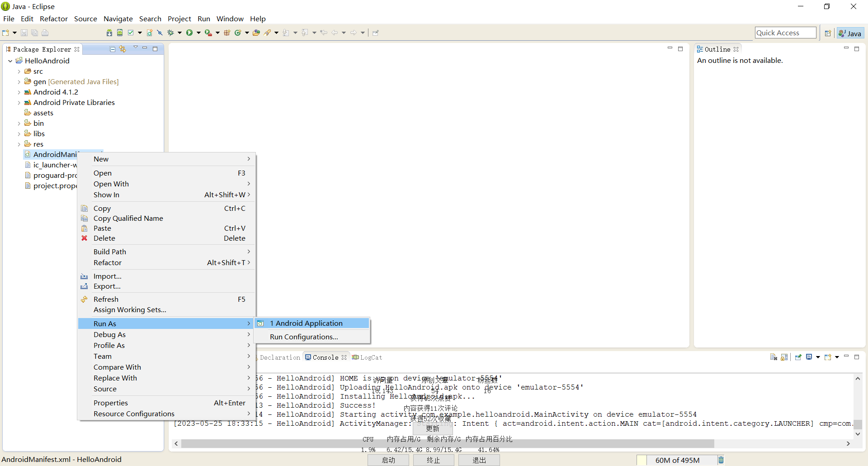Viewport: 868px width, 466px height.
Task: Choose Run Configurations... from submenu
Action: tap(312, 337)
